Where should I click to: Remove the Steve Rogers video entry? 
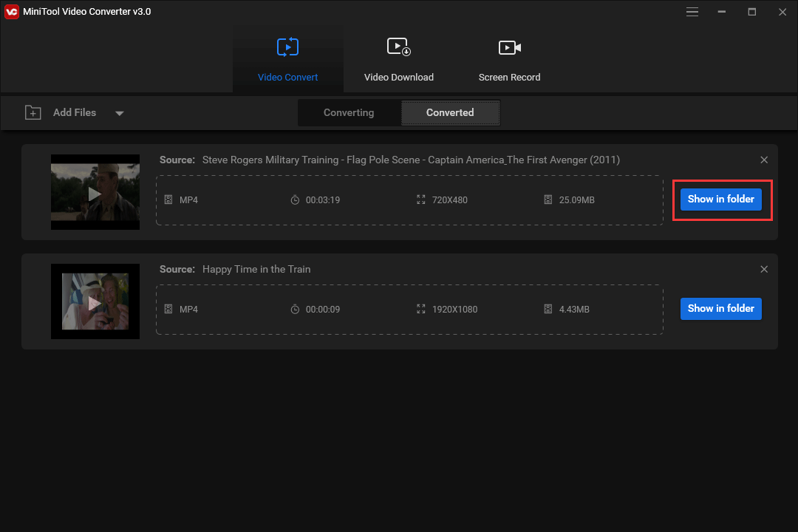click(x=764, y=160)
